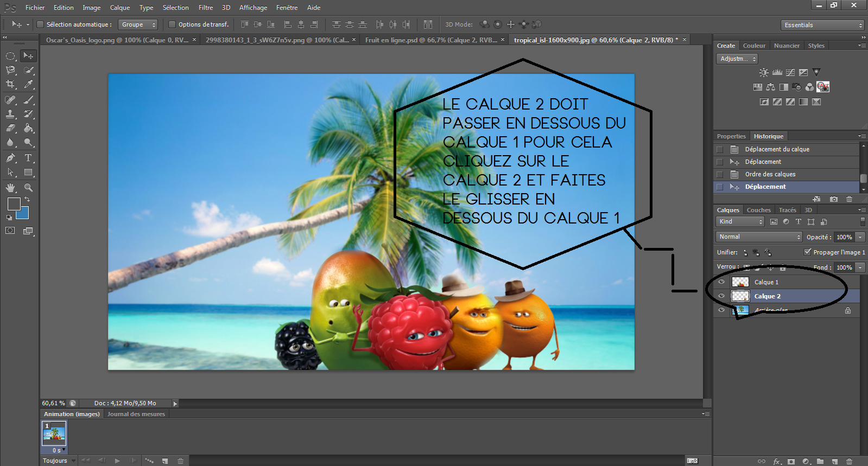Select the Eraser tool
The height and width of the screenshot is (466, 868).
[x=10, y=128]
